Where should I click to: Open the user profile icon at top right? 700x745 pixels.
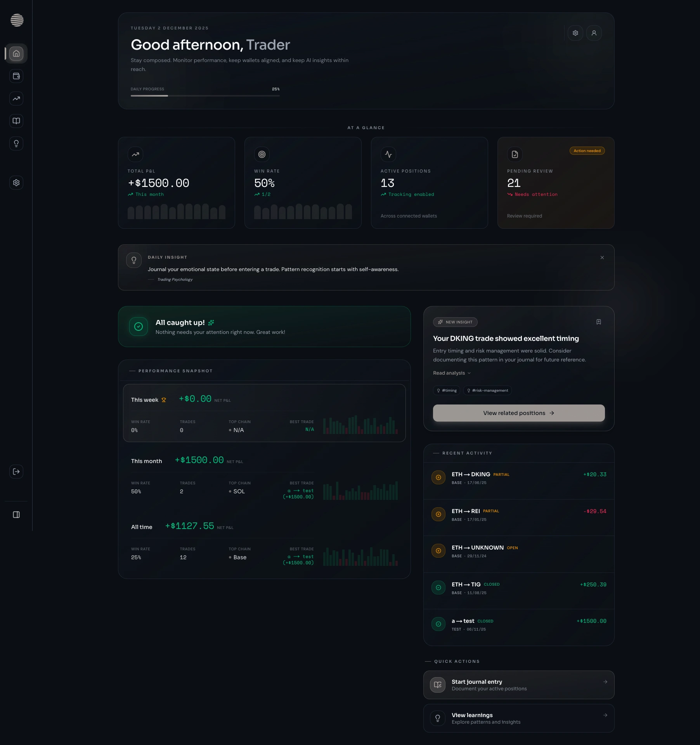pyautogui.click(x=594, y=33)
